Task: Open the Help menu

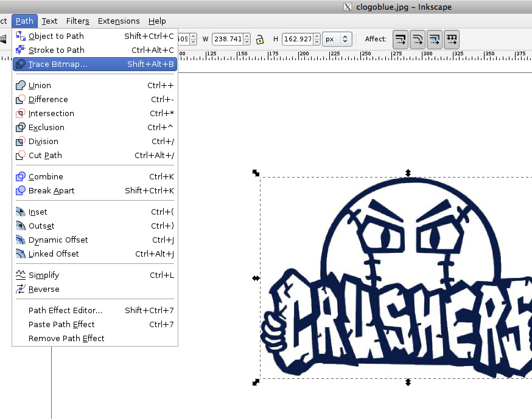Action: point(157,21)
